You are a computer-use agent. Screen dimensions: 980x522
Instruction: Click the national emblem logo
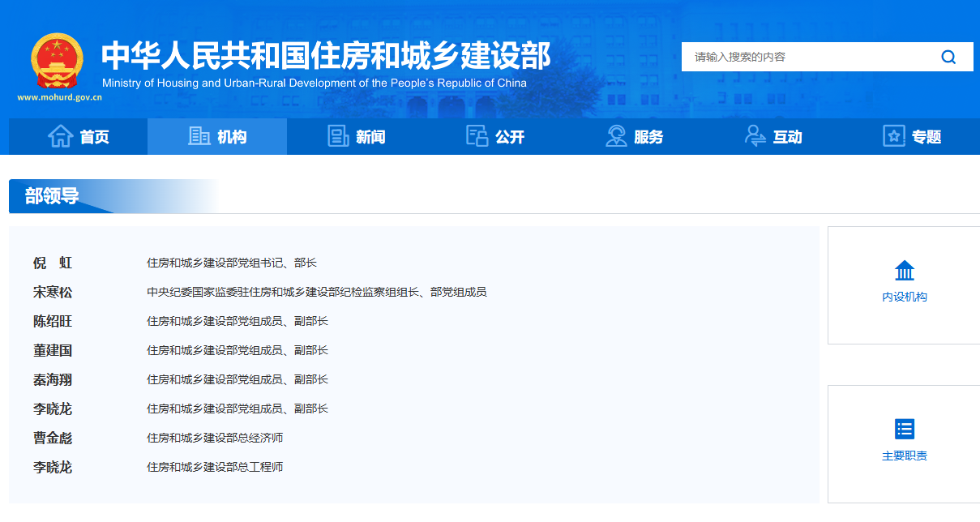57,61
